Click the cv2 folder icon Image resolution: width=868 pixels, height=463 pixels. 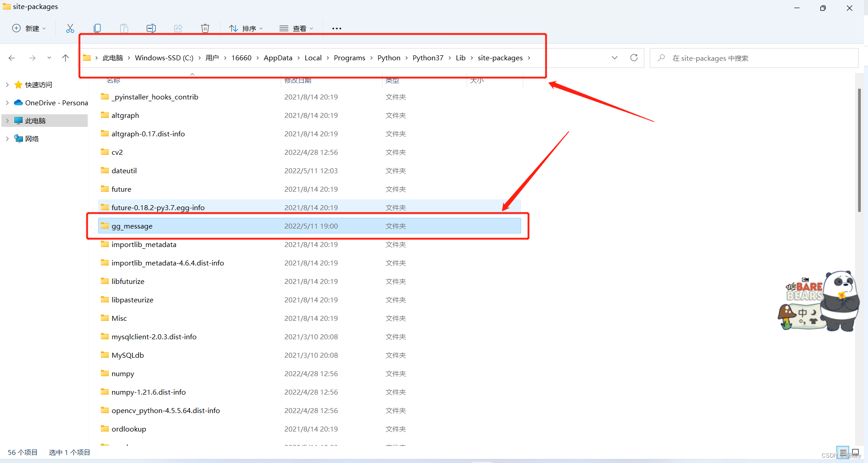[105, 152]
